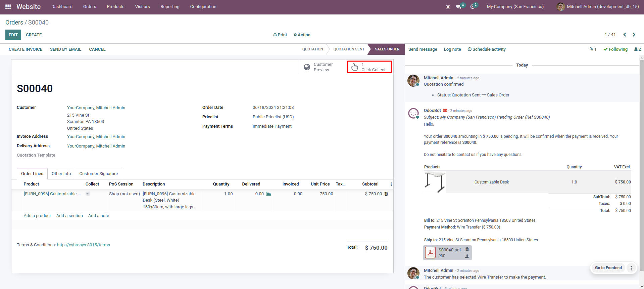Screen dimensions: 644x289
Task: Click the Click Collect stat button
Action: coord(369,67)
